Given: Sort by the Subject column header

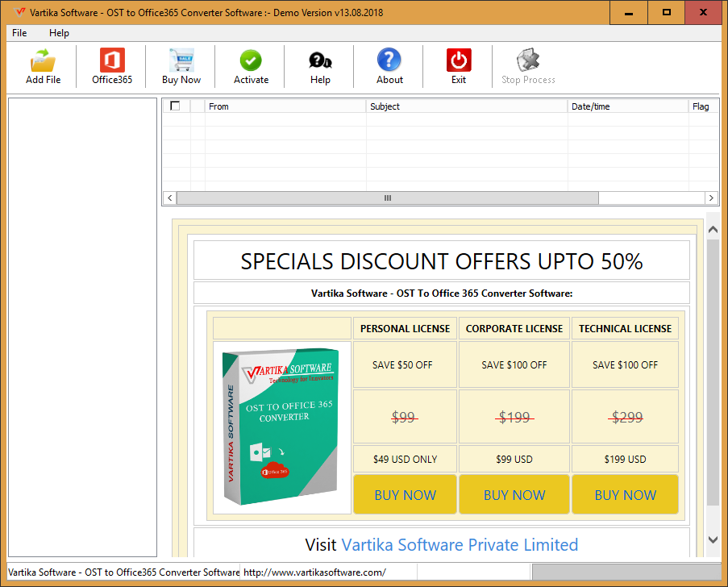Looking at the screenshot, I should 467,106.
